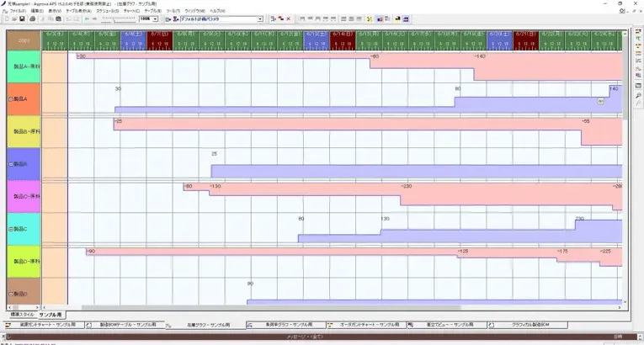Open the デフォルト計画パラメタ dropdown

[x=260, y=18]
